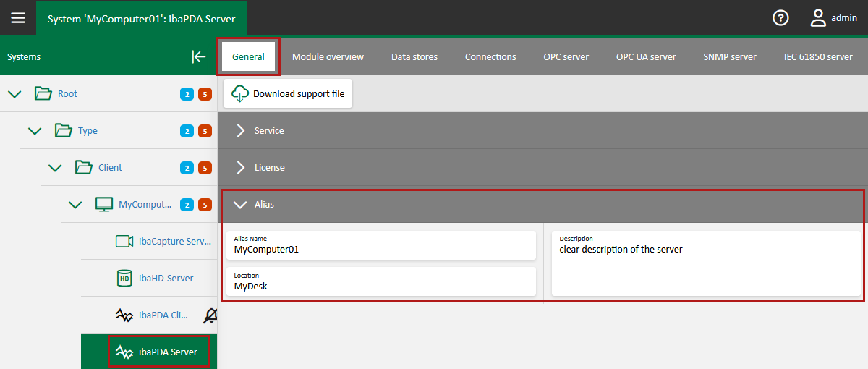
Task: Click the ibaCapture Server camera icon
Action: (x=124, y=241)
